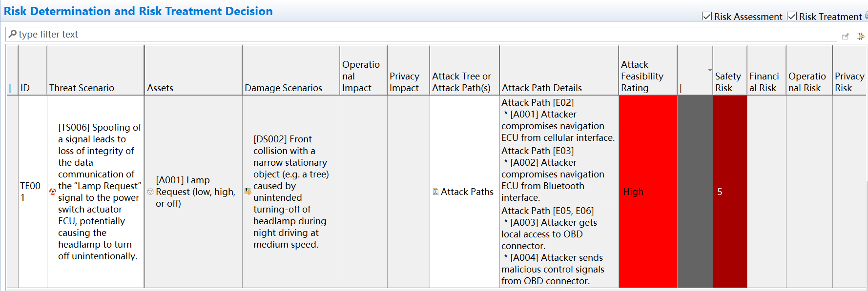Click the damage scenario icon beside DS002

248,192
